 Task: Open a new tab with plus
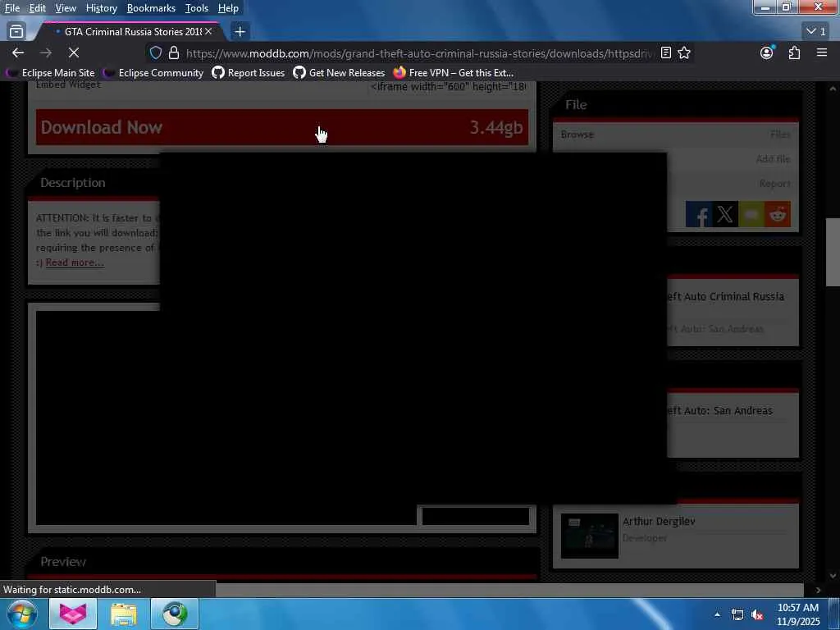pyautogui.click(x=240, y=32)
